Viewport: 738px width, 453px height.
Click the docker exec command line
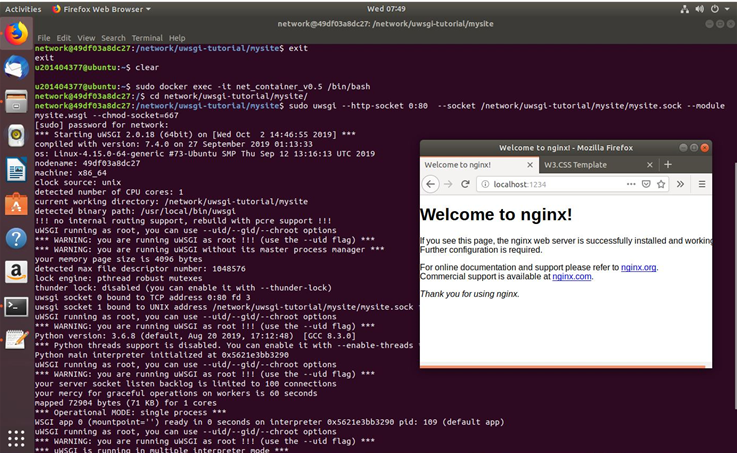(x=202, y=87)
